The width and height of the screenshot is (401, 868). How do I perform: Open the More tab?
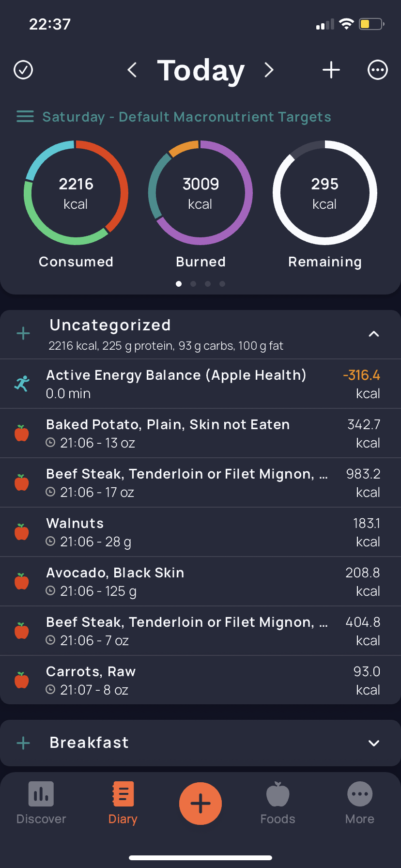point(360,803)
